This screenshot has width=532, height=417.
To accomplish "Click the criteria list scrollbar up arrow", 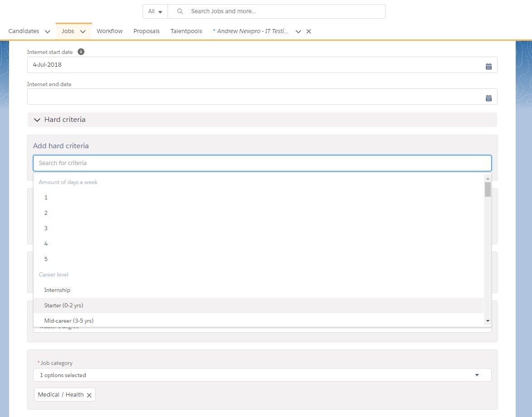I will 488,179.
